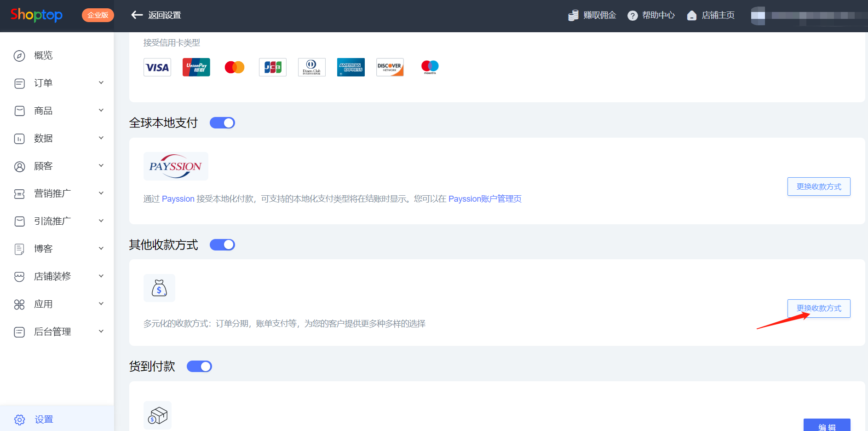Open the 设置 settings gear icon
868x431 pixels.
click(x=19, y=419)
